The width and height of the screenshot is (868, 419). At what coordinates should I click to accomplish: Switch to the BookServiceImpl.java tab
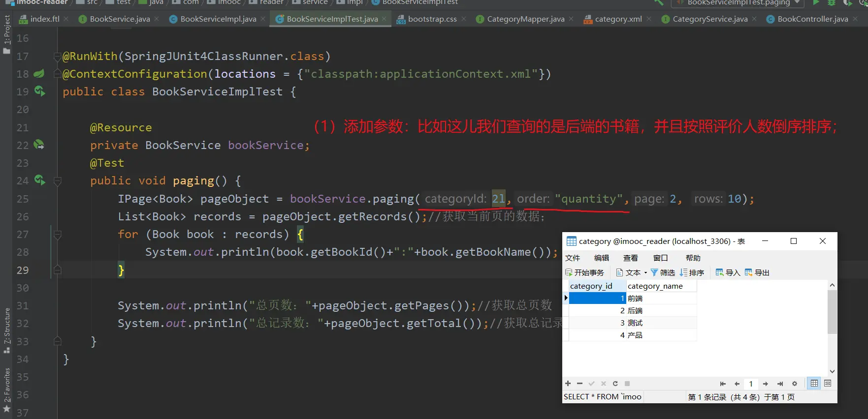coord(218,19)
